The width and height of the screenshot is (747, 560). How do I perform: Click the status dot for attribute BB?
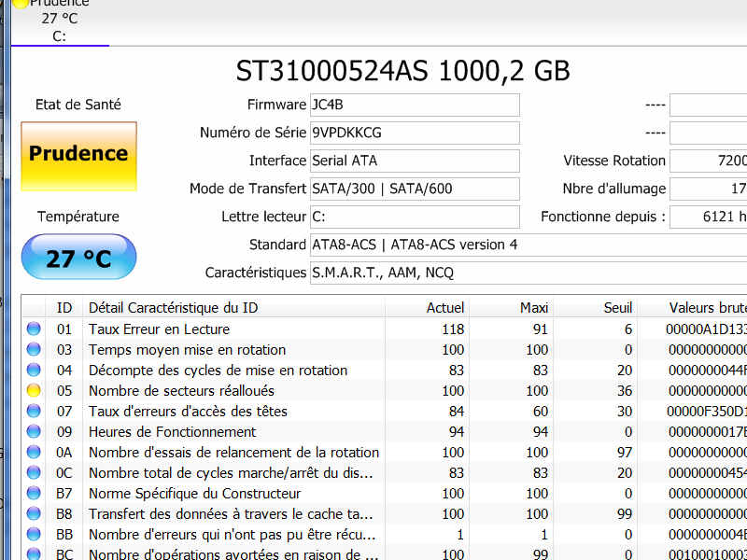[x=34, y=534]
